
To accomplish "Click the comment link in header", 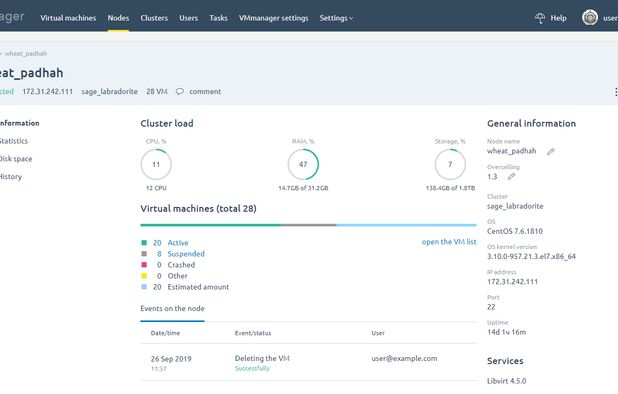I will (205, 91).
